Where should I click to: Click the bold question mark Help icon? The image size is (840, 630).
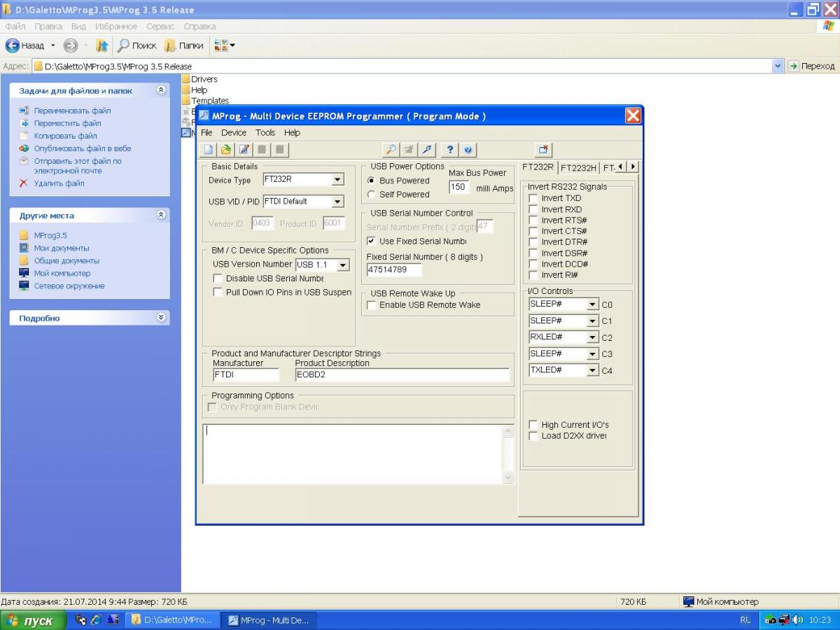point(449,150)
